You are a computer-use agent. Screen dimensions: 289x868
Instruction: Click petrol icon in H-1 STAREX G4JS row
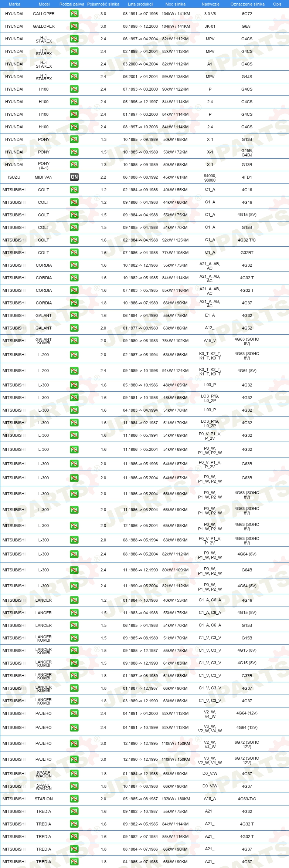coord(74,77)
